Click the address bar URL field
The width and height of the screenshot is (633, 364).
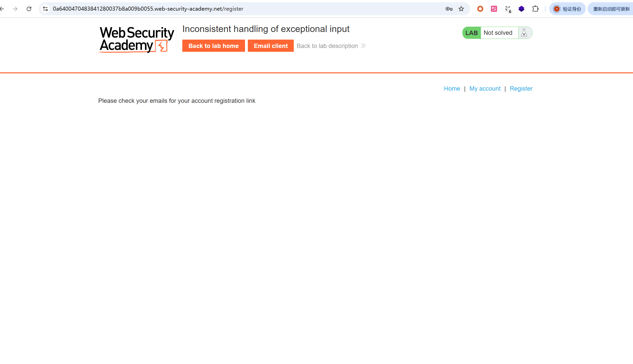[x=229, y=9]
